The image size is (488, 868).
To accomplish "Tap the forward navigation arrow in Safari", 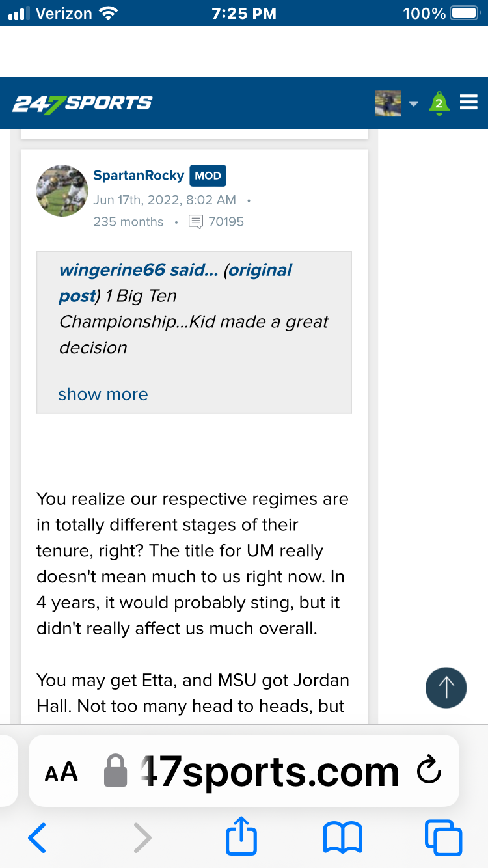I will click(142, 838).
